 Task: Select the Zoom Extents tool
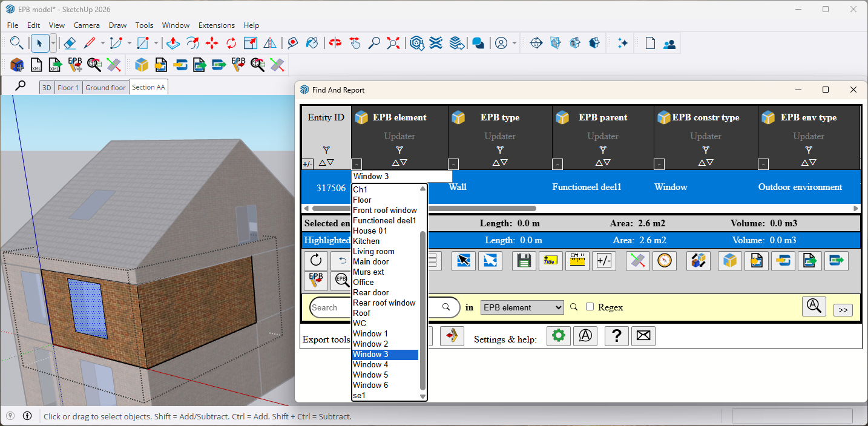click(x=393, y=43)
